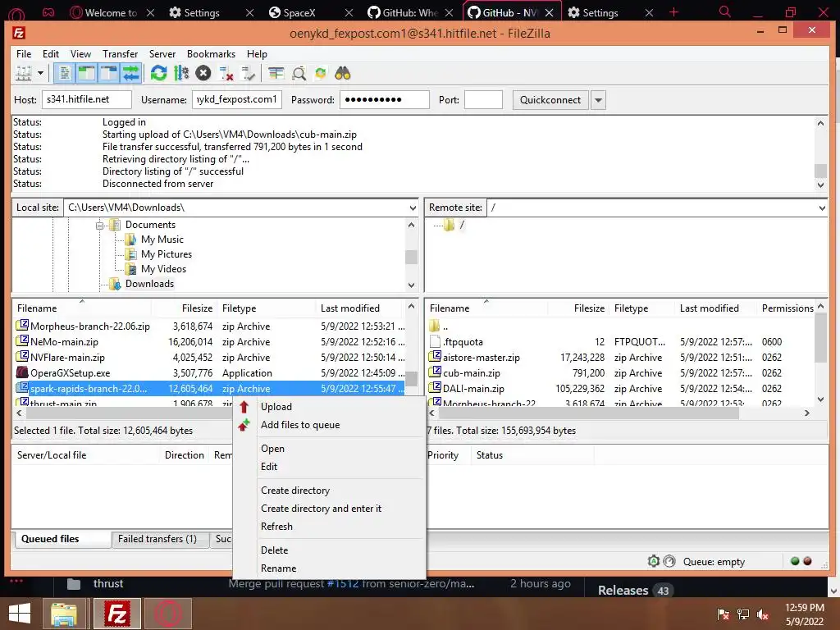Select the My Pictures folder
Screen dimensions: 840x630
(167, 254)
